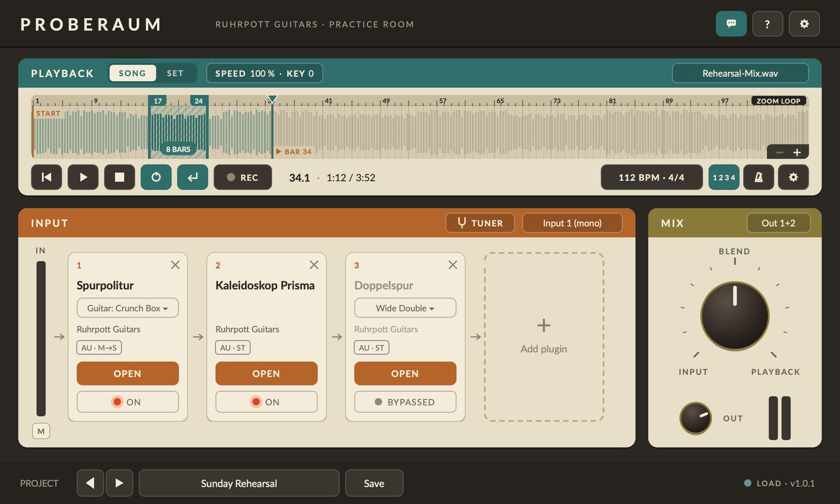Go to previous project with left arrow
The image size is (840, 504).
coord(90,483)
